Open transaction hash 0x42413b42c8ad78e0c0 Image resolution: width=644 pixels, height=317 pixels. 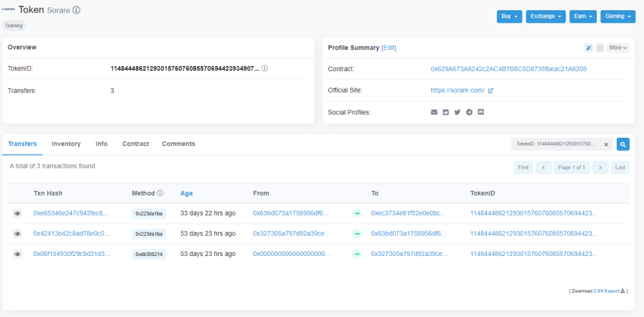coord(72,233)
